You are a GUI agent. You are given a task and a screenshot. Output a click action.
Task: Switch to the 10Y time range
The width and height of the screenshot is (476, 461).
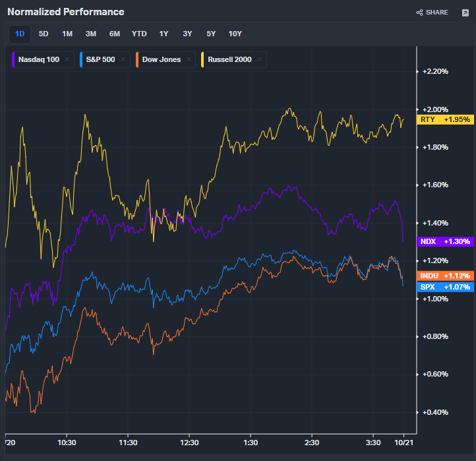[x=235, y=34]
